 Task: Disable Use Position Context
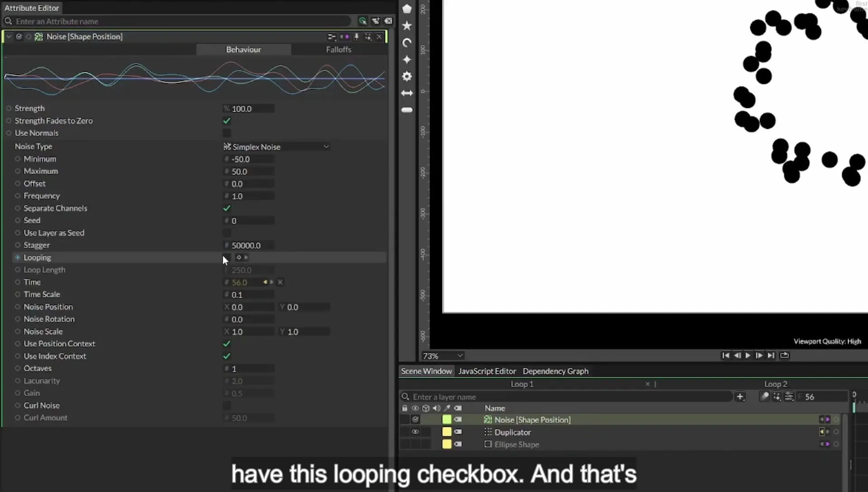pyautogui.click(x=227, y=344)
